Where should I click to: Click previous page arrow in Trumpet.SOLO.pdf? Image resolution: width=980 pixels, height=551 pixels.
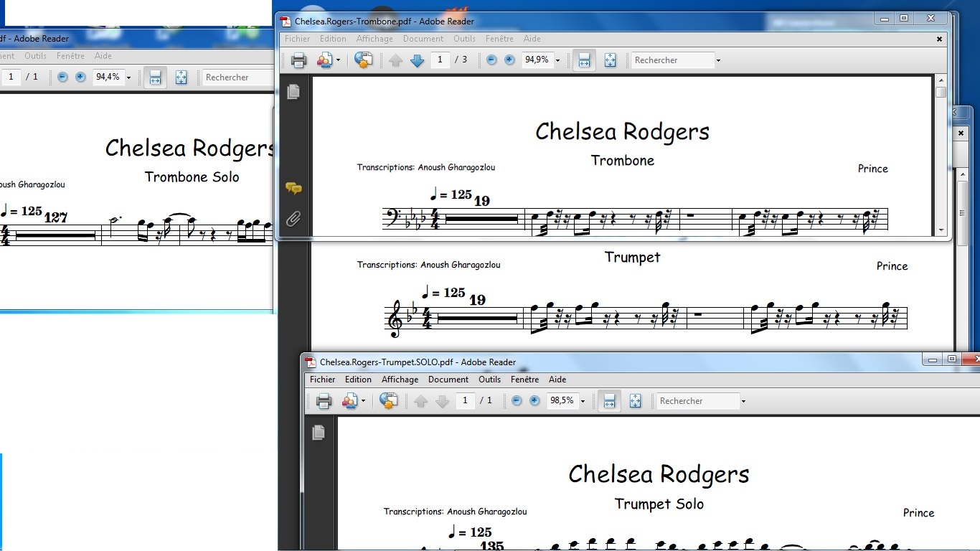[420, 401]
